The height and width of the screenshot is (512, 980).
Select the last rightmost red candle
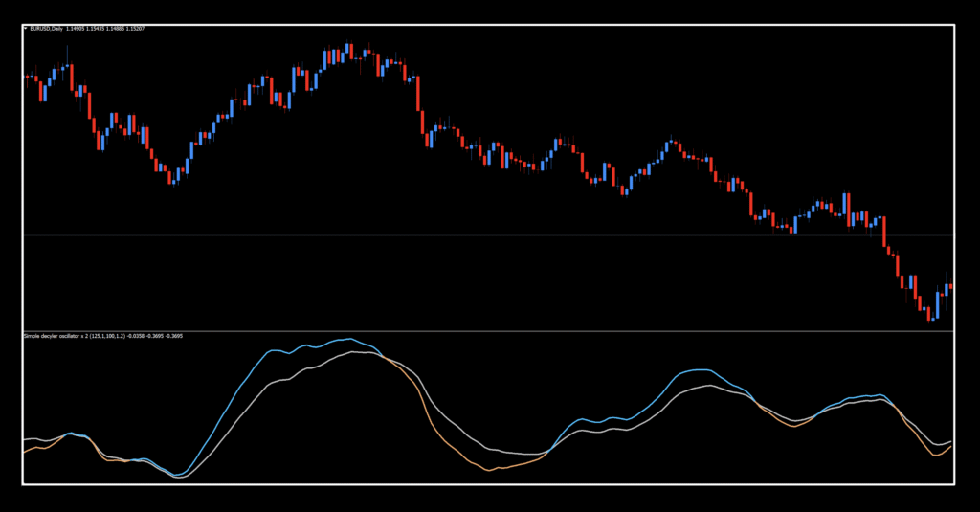pyautogui.click(x=950, y=285)
